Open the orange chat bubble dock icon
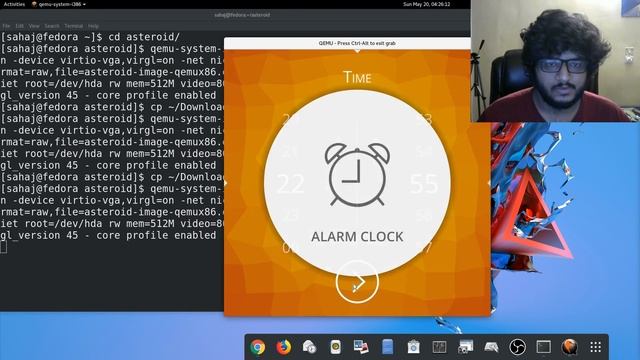 pos(569,347)
